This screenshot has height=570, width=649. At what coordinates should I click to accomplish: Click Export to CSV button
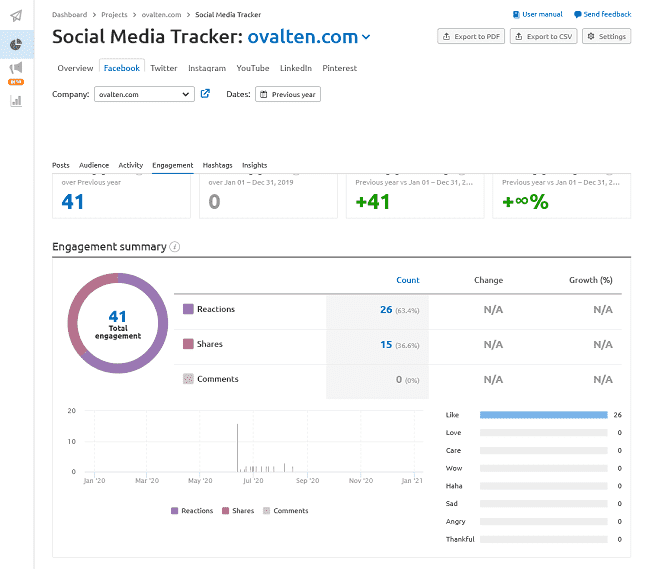[543, 36]
